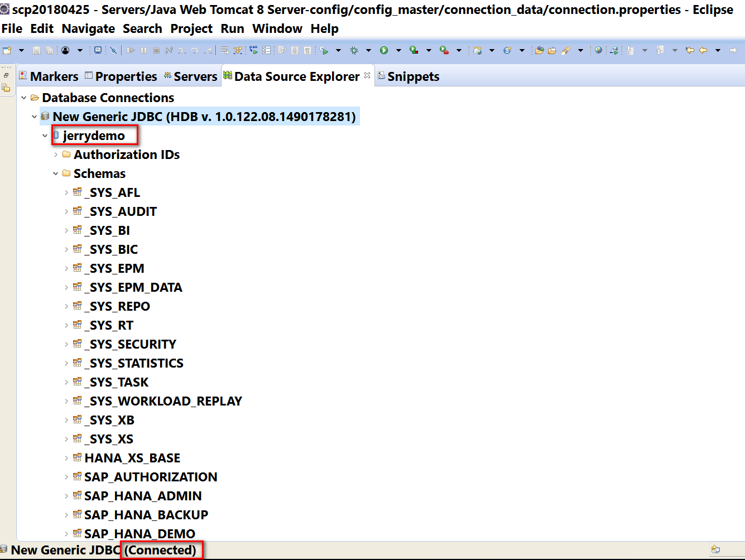
Task: Click the Profile launch icon
Action: pyautogui.click(x=324, y=50)
